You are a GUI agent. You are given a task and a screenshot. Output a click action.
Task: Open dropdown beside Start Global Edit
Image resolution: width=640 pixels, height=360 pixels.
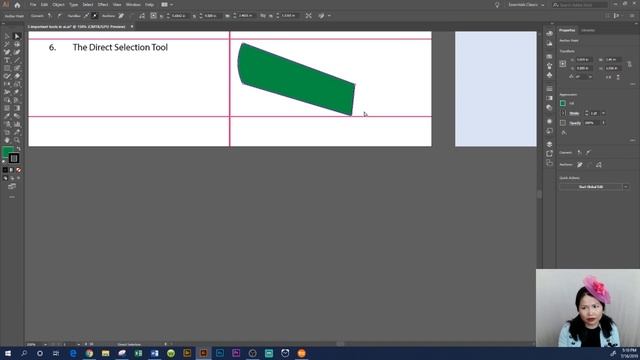[626, 187]
